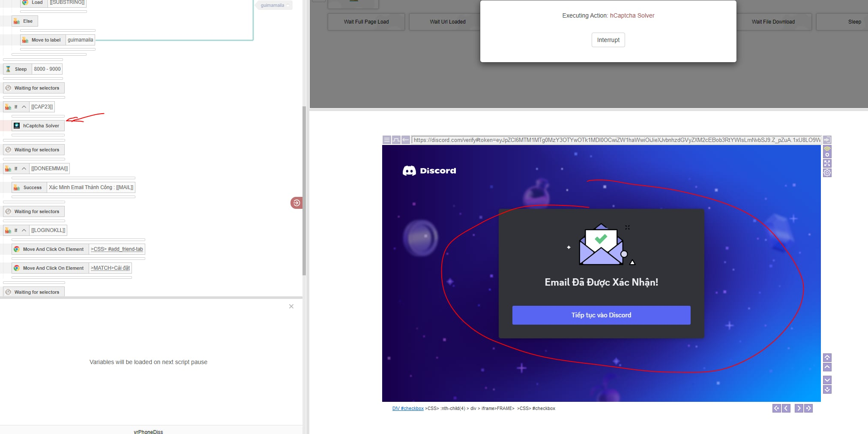Select the Sleep 8000 - 9000 action

[x=21, y=69]
